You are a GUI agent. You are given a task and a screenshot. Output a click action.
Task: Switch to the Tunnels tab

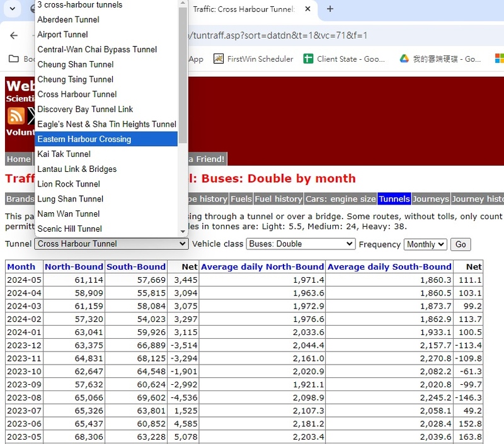click(x=394, y=199)
